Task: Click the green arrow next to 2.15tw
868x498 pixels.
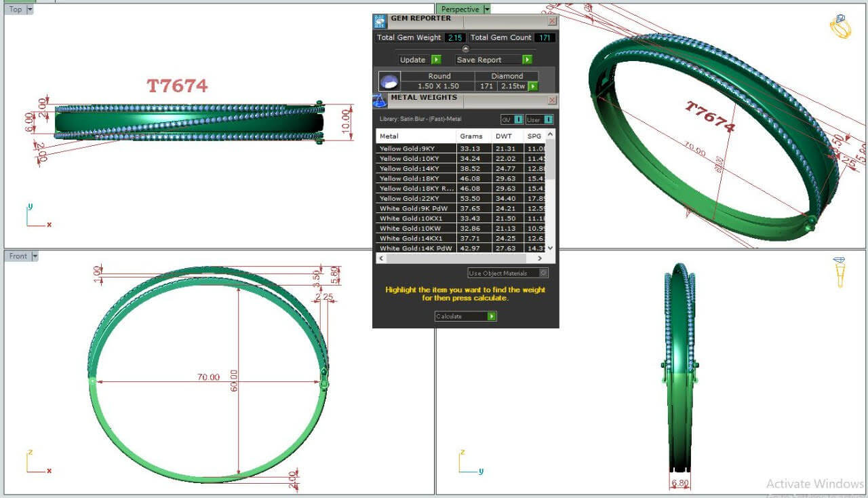Action: (533, 86)
